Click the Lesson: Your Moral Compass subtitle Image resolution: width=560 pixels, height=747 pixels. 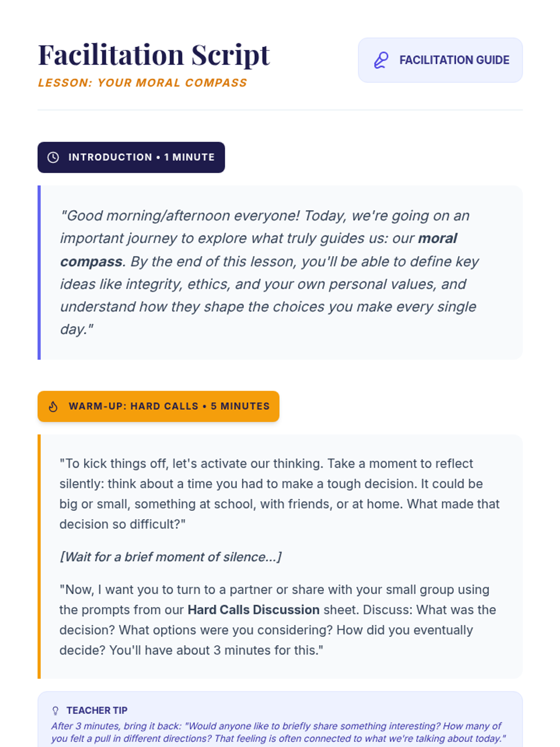click(142, 83)
